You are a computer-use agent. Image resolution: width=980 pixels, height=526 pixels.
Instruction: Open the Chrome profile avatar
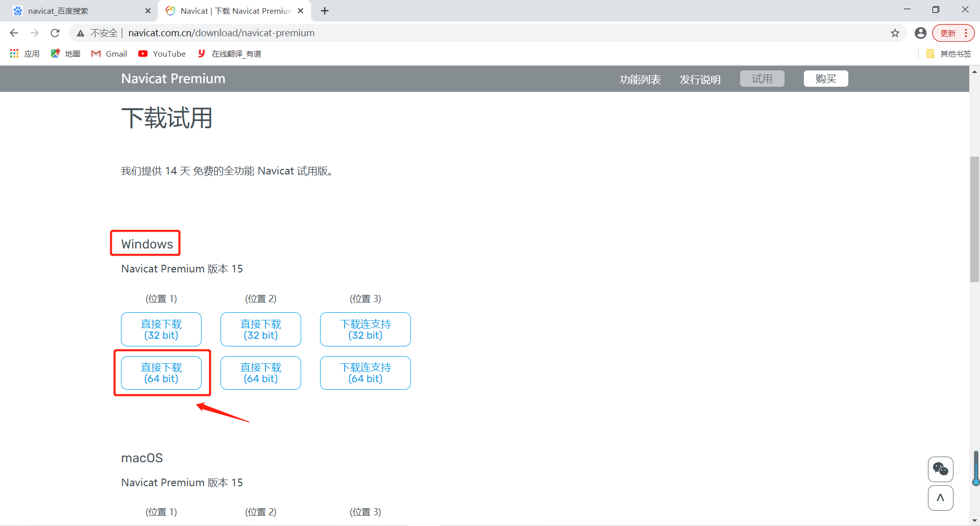click(x=920, y=33)
